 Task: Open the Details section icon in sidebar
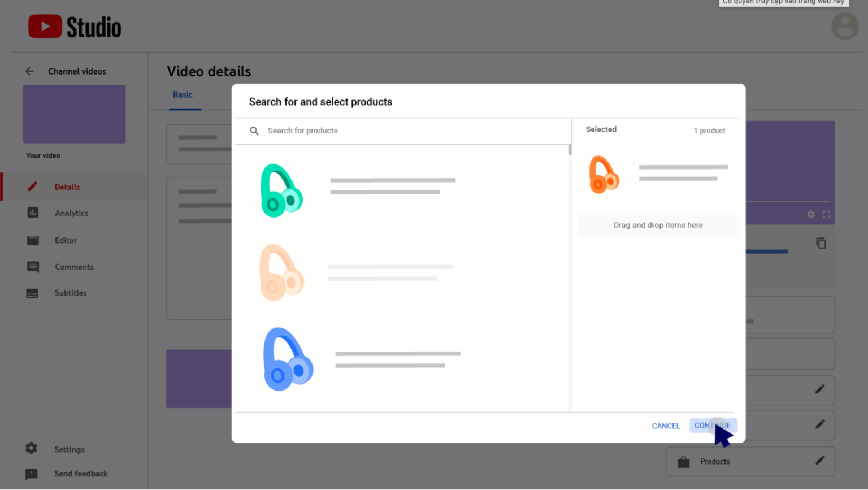pyautogui.click(x=32, y=187)
